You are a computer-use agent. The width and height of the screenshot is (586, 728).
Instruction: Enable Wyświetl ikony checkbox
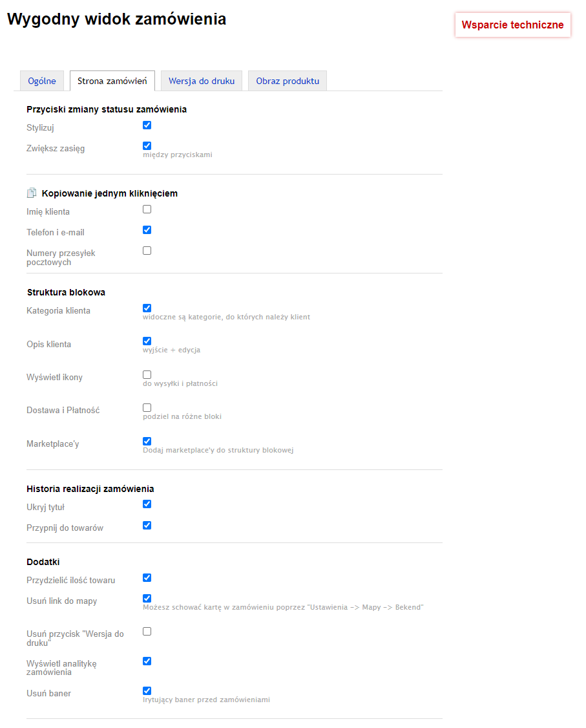[147, 375]
